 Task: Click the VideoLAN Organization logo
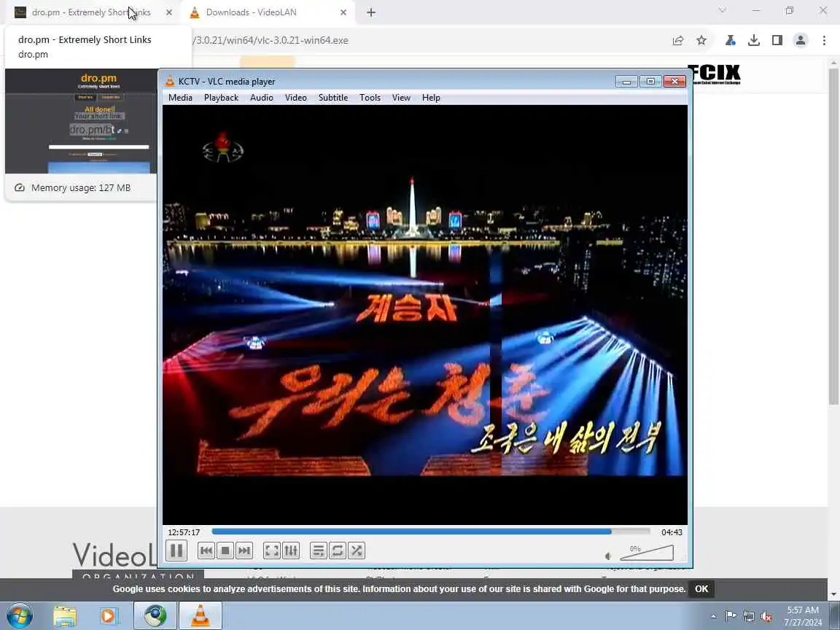(x=114, y=560)
